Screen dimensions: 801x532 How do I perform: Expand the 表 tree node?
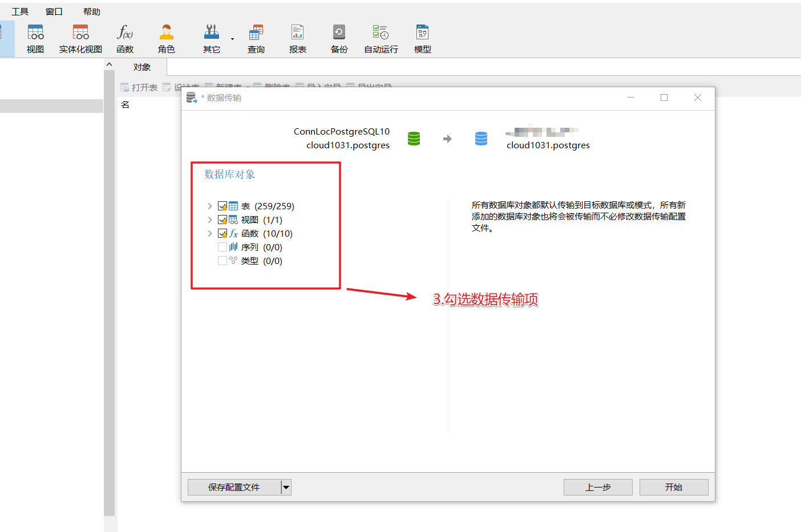pos(210,206)
